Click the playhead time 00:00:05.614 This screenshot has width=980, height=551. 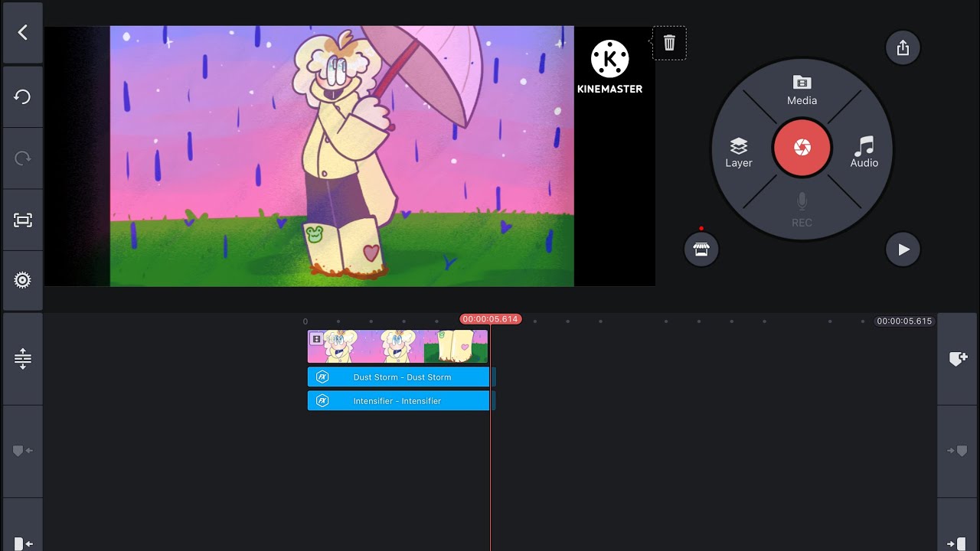point(491,319)
